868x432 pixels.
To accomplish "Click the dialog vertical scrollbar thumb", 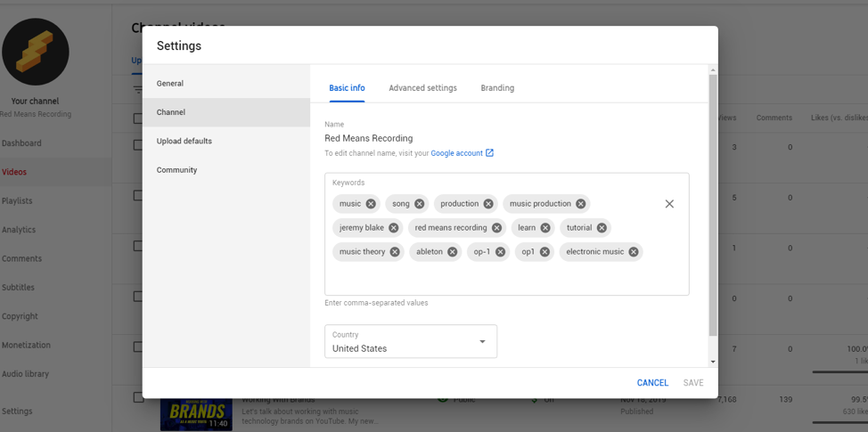I will click(x=713, y=205).
